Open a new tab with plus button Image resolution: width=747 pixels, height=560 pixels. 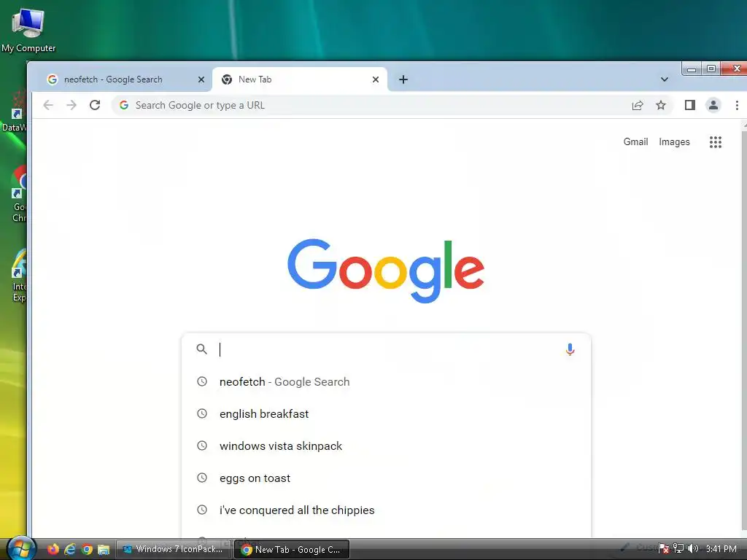[403, 79]
